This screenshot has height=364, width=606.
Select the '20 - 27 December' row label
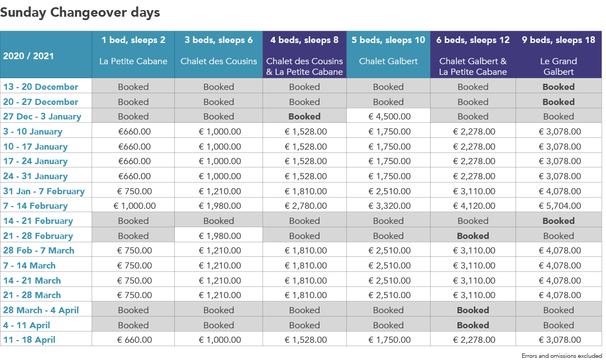[x=41, y=102]
